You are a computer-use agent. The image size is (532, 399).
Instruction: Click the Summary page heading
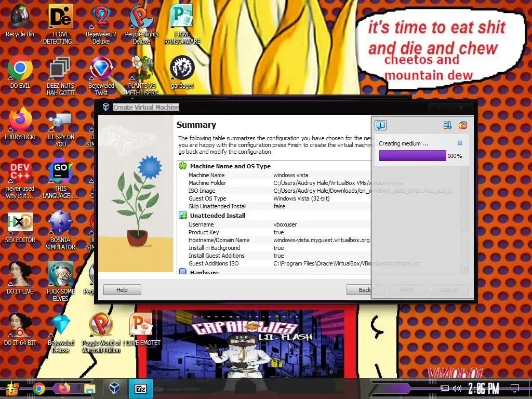pos(196,125)
